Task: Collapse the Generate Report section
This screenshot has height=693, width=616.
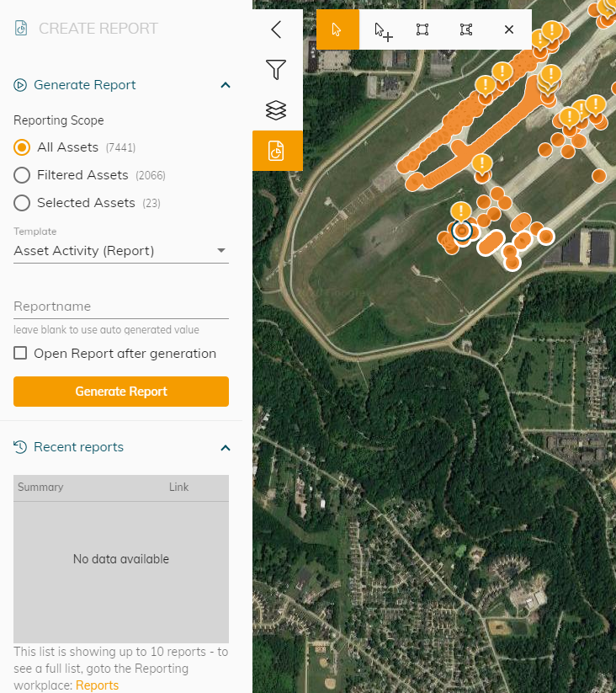Action: (225, 85)
